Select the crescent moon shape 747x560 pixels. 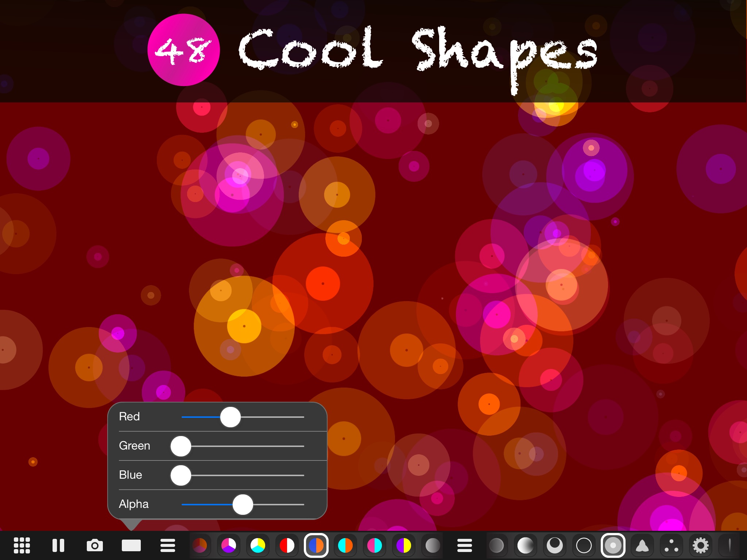tap(555, 545)
